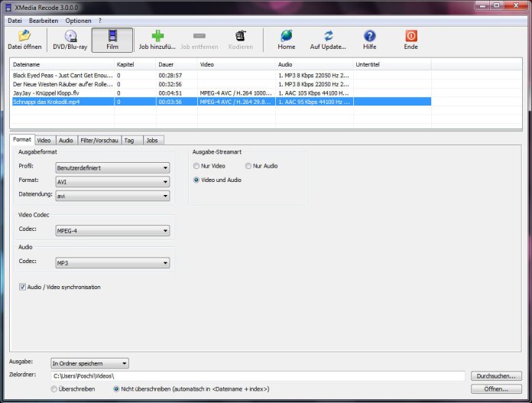532x403 pixels.
Task: Add job with green plus icon
Action: click(x=157, y=36)
